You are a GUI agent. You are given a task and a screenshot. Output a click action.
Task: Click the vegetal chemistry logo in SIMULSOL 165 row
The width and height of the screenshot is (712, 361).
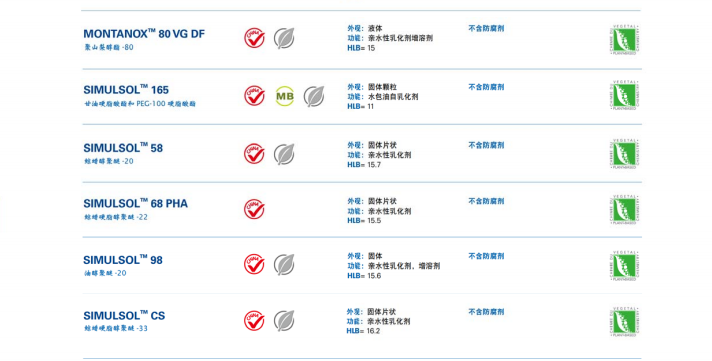(x=624, y=96)
